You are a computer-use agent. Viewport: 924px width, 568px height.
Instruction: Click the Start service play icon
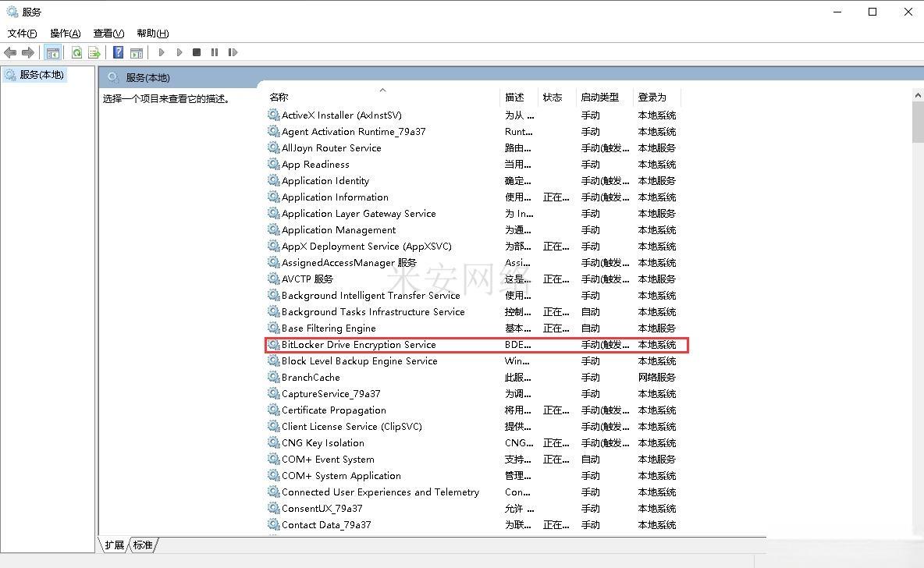coord(162,52)
